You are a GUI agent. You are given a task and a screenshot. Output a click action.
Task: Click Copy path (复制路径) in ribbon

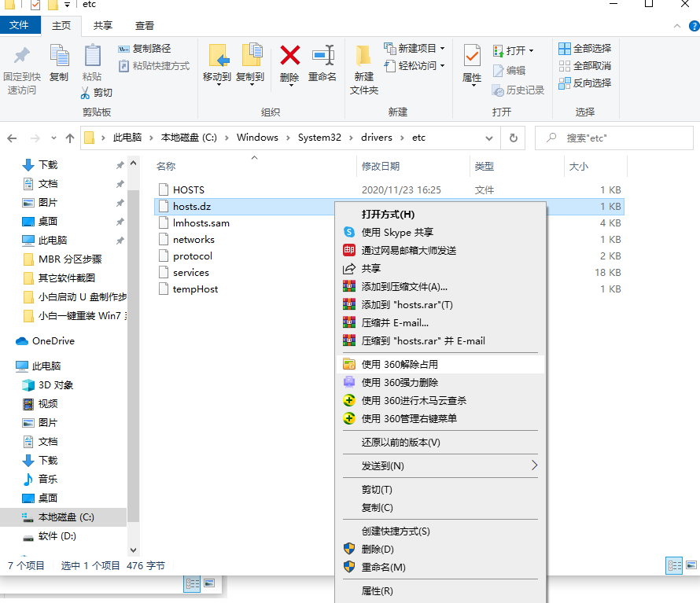[145, 48]
